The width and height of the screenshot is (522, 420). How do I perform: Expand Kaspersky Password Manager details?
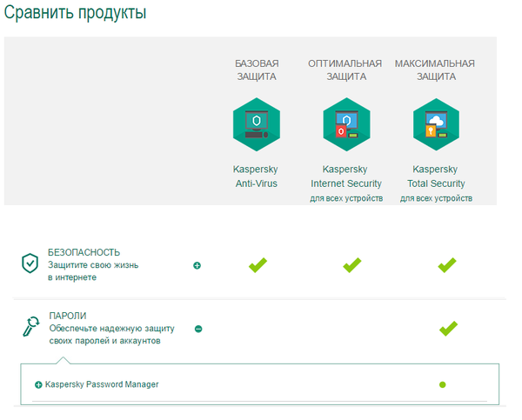[38, 384]
